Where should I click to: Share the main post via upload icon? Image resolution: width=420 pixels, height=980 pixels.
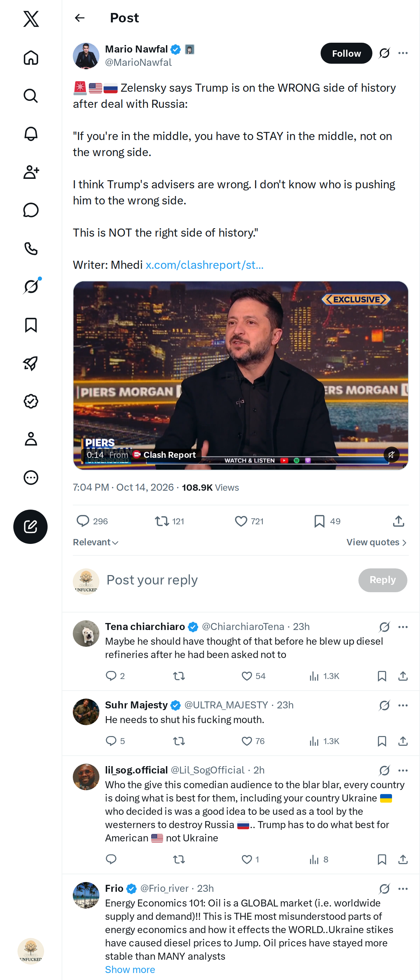[x=398, y=521]
